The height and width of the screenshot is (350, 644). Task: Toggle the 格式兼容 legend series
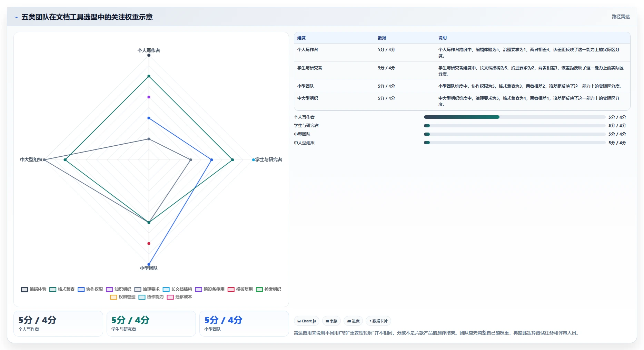click(62, 289)
